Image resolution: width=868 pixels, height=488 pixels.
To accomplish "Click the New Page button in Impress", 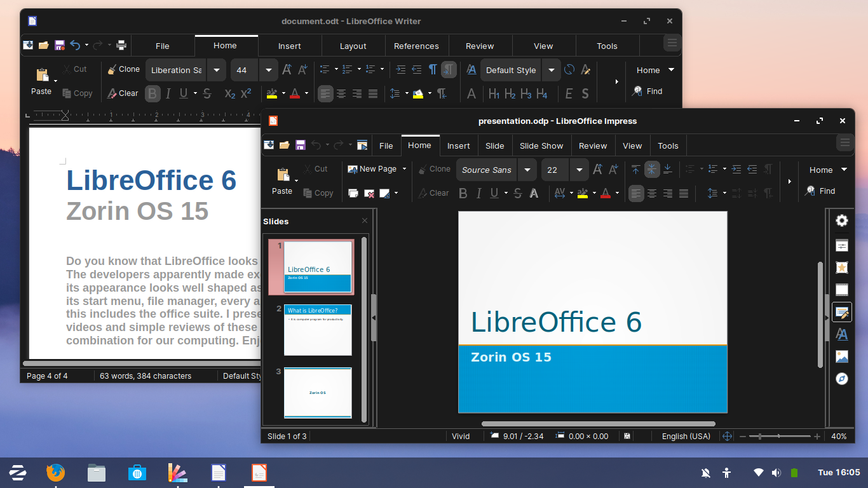I will 372,169.
